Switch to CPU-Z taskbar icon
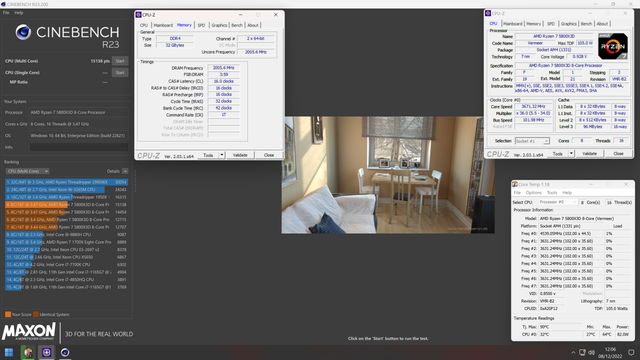Image resolution: width=640 pixels, height=360 pixels. (x=47, y=352)
